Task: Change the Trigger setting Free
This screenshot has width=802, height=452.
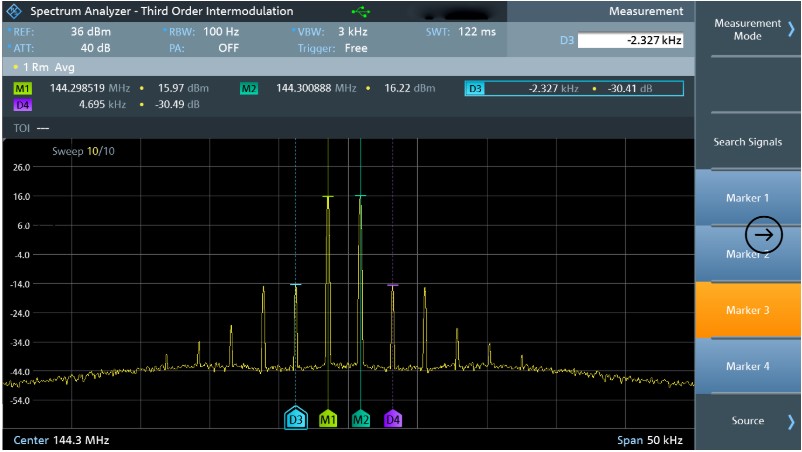Action: [356, 48]
